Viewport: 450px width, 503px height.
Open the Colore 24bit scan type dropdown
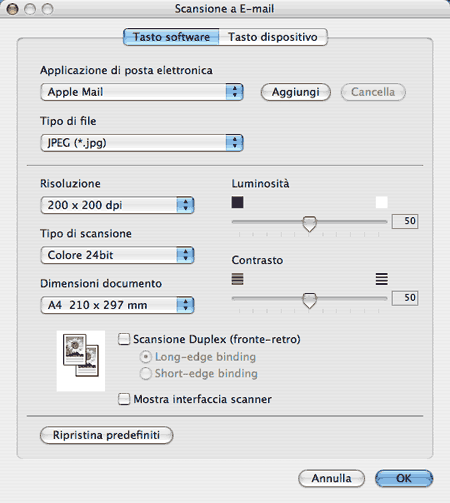[117, 255]
